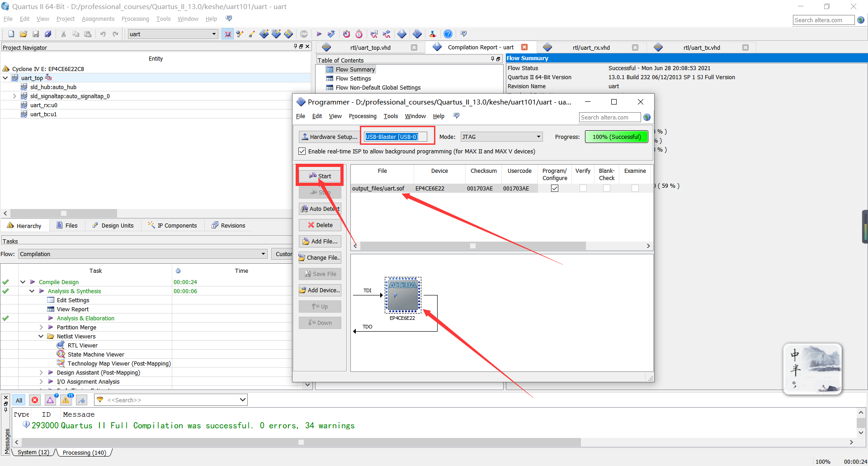Toggle the All messages filter button
Viewport: 868px width, 466px height.
19,400
